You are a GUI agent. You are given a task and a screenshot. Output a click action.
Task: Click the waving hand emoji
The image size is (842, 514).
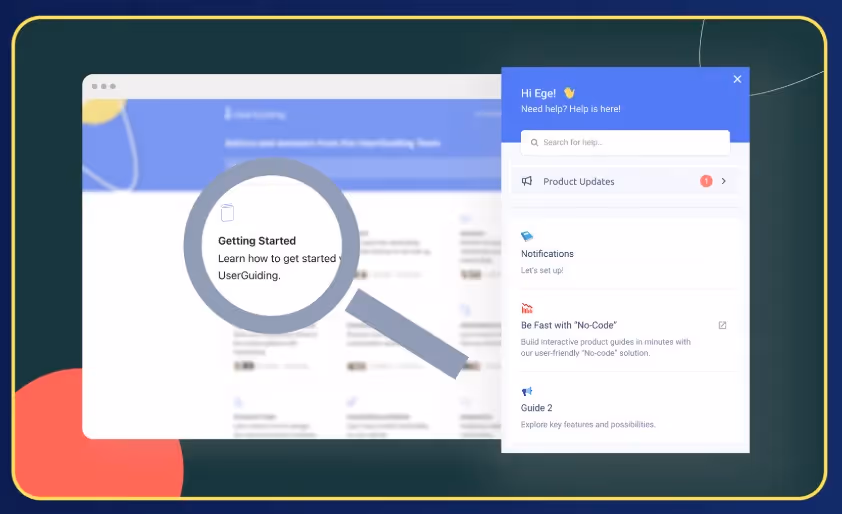[569, 93]
